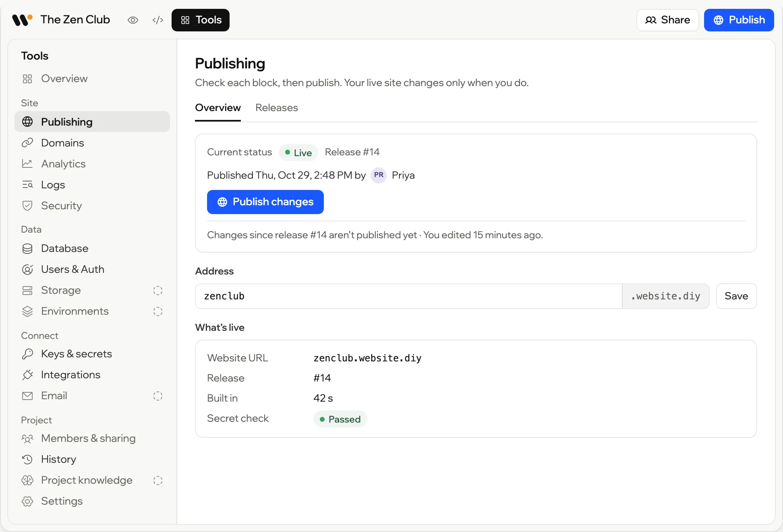Viewport: 783px width, 532px height.
Task: Click the dashed circle next to Environments
Action: point(158,311)
